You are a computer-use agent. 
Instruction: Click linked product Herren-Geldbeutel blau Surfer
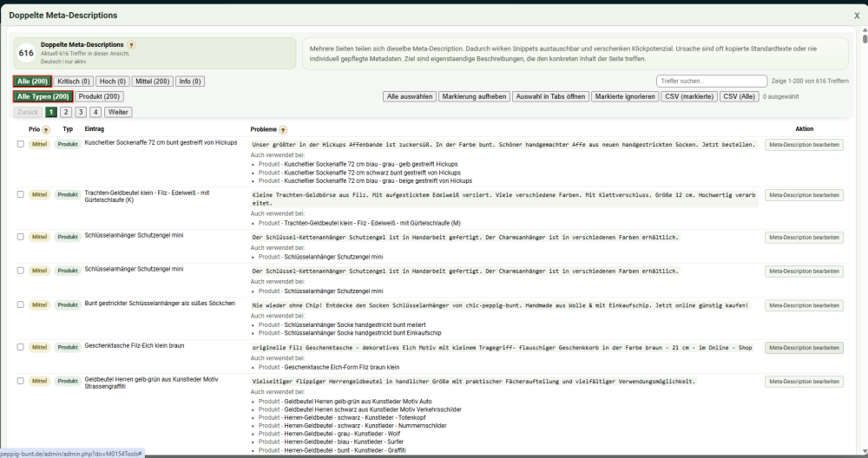344,442
